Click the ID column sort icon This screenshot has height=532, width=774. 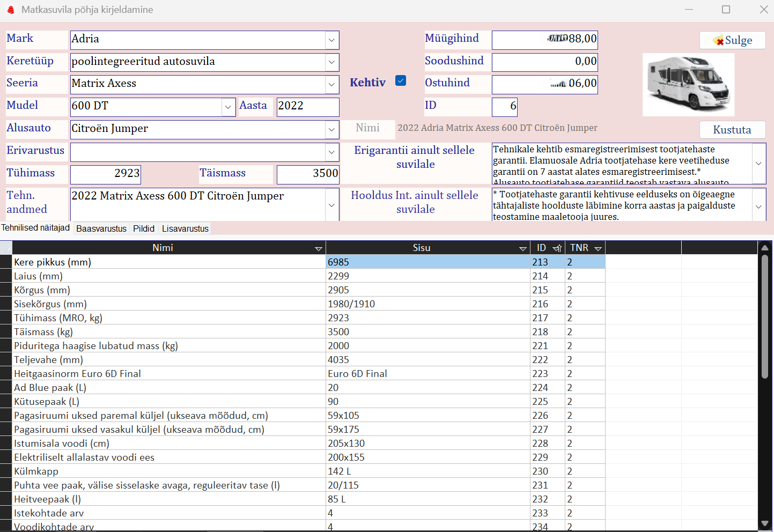tap(557, 248)
